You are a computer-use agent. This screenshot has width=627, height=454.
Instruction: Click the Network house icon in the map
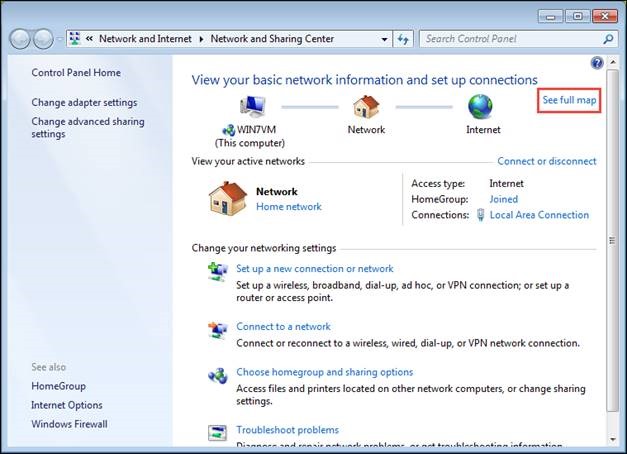coord(366,106)
